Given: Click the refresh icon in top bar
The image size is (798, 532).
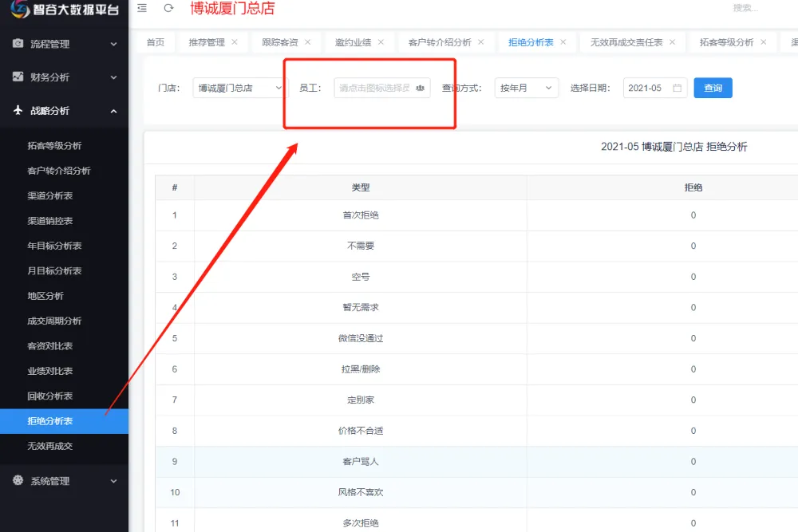Looking at the screenshot, I should [168, 8].
